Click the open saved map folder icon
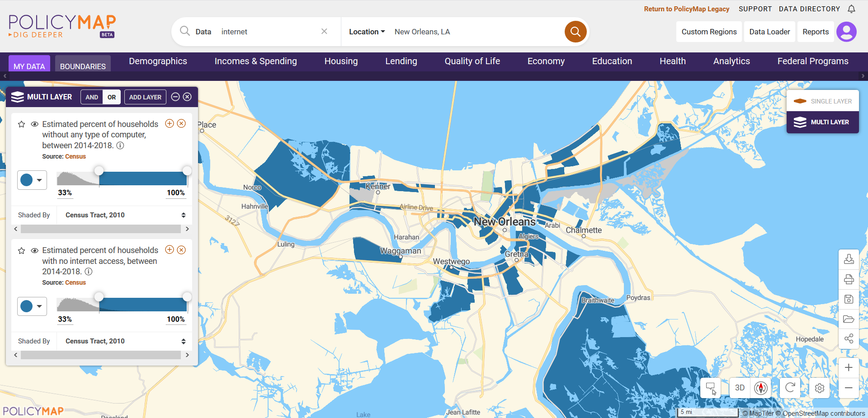Viewport: 868px width, 418px height. point(849,319)
